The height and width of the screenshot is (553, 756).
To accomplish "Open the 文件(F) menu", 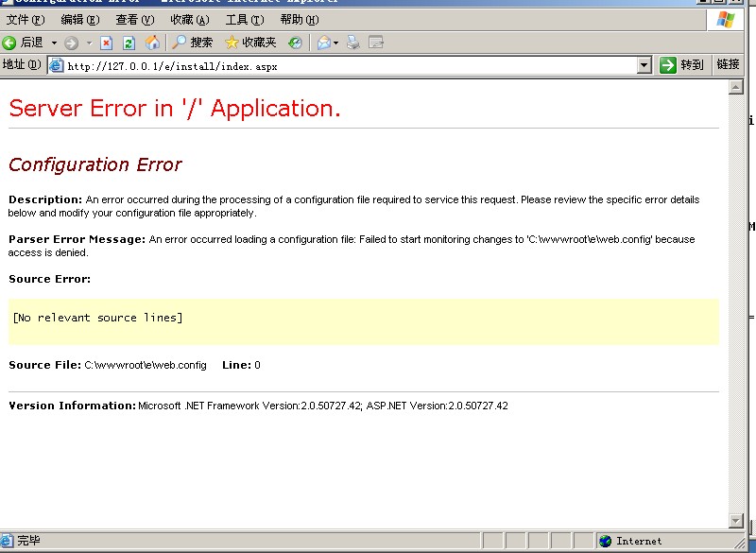I will coord(26,20).
